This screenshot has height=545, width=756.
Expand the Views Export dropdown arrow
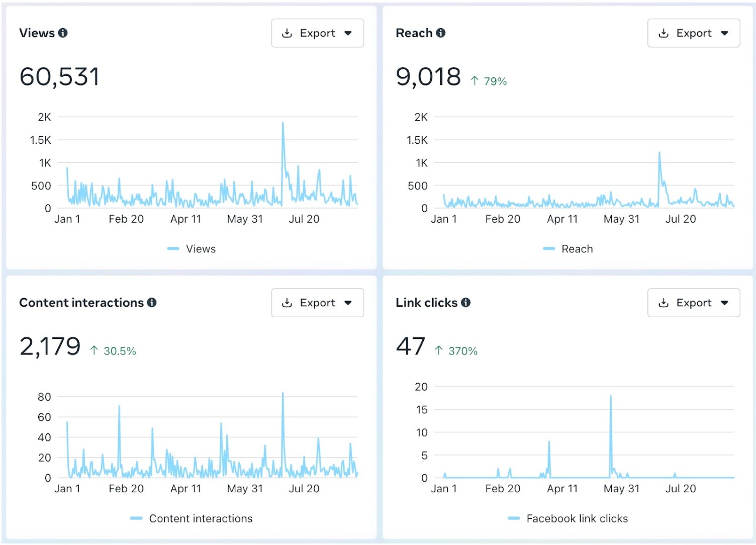pyautogui.click(x=348, y=33)
